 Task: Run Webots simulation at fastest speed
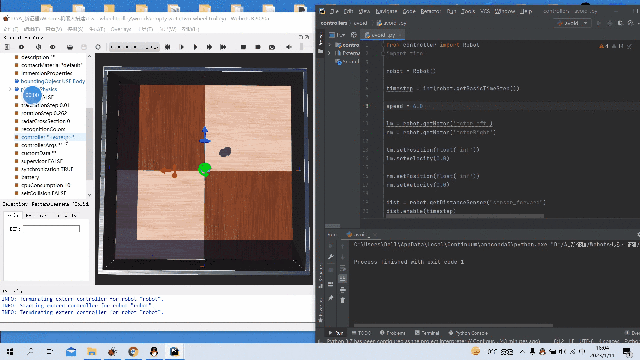[223, 47]
